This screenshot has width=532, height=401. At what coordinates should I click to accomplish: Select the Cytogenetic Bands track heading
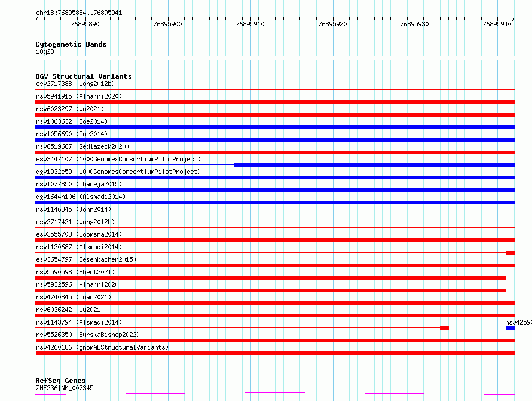click(71, 44)
